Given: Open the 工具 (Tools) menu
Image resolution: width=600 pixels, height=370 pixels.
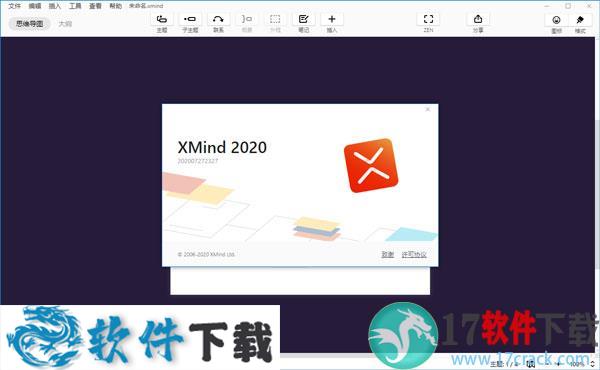Looking at the screenshot, I should (x=75, y=6).
